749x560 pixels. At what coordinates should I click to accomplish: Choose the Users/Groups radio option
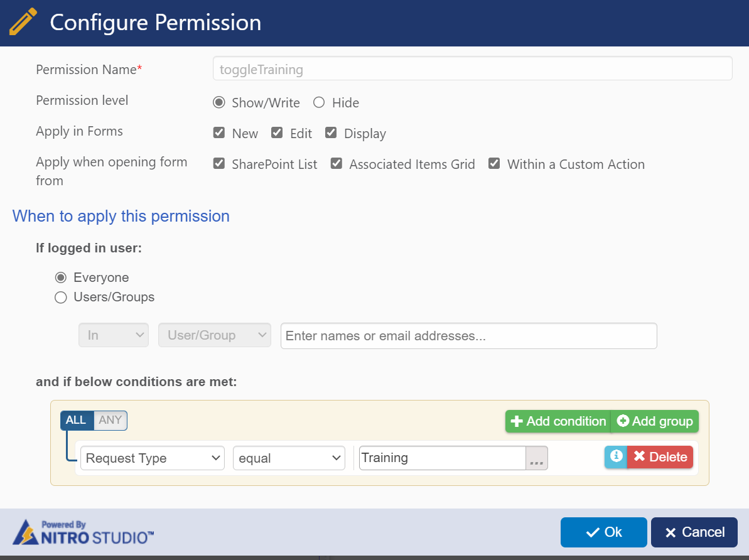(x=61, y=297)
